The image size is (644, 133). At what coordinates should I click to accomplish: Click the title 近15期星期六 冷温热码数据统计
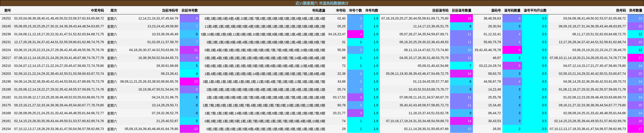pos(322,3)
